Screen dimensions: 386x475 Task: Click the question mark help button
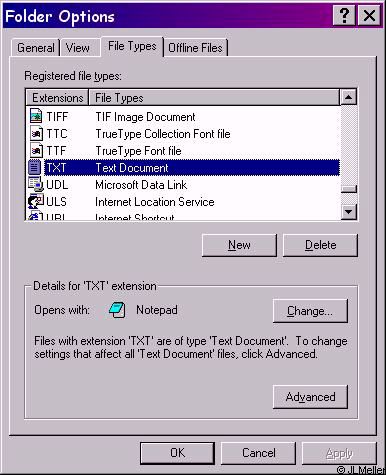tap(344, 16)
